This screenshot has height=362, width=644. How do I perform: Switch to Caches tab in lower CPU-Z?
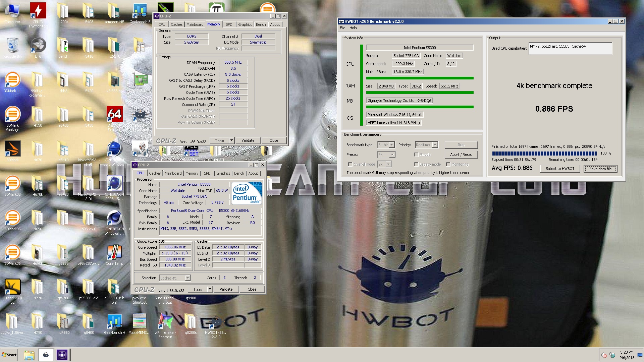(x=155, y=173)
